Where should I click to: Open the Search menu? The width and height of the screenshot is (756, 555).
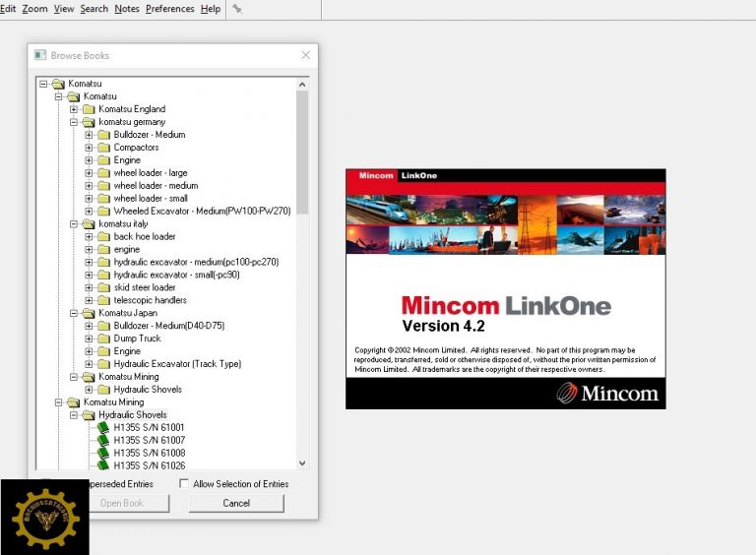[94, 9]
